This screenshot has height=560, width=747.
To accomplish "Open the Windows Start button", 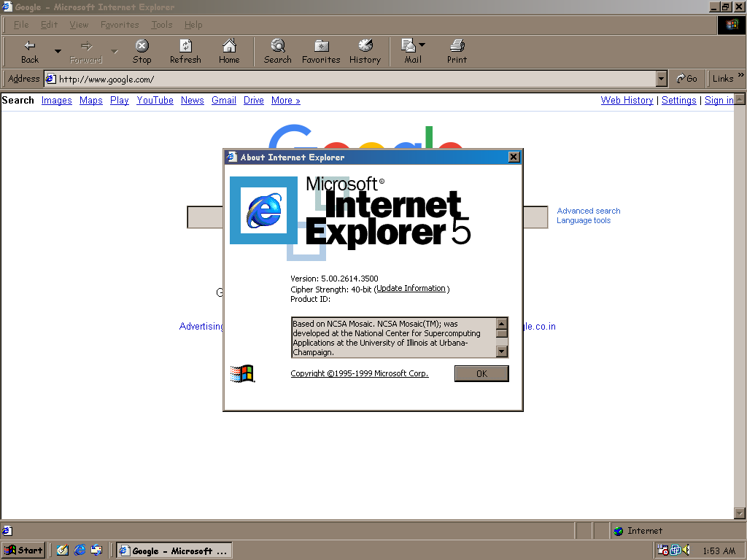I will coord(23,551).
